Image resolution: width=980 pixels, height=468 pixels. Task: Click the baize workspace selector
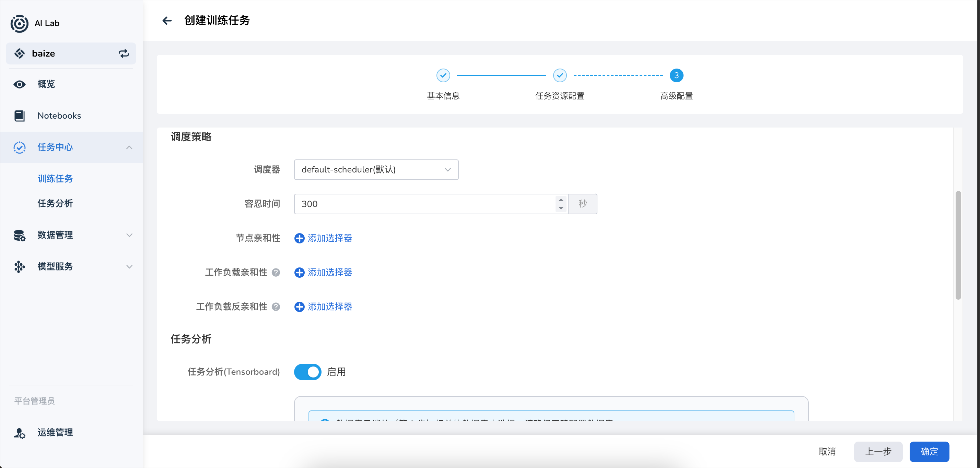coord(71,53)
